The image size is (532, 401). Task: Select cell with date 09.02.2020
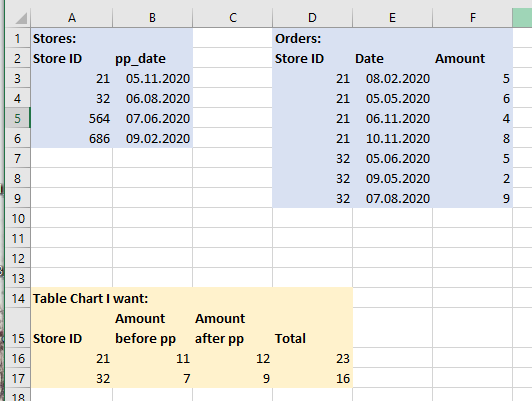(152, 138)
